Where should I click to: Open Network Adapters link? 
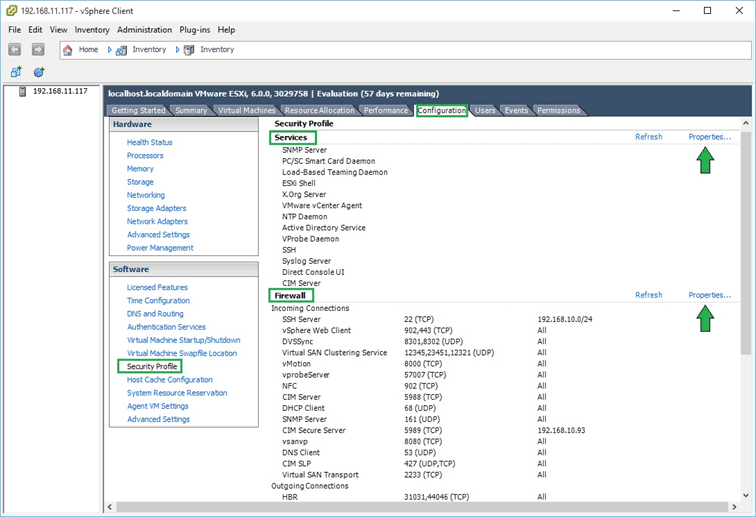pyautogui.click(x=157, y=221)
